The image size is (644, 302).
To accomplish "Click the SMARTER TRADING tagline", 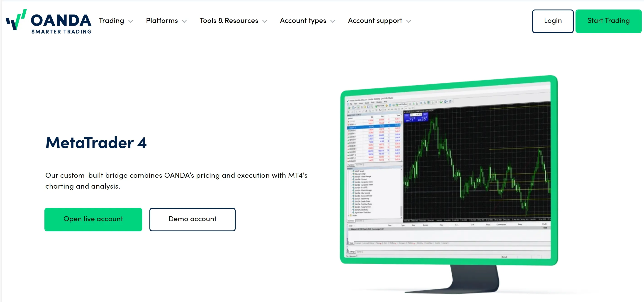I will 61,32.
